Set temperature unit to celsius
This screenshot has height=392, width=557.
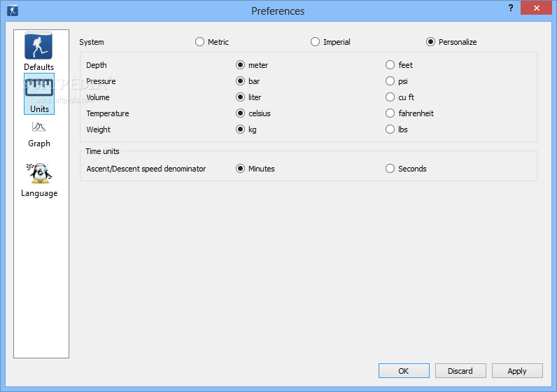pyautogui.click(x=253, y=113)
